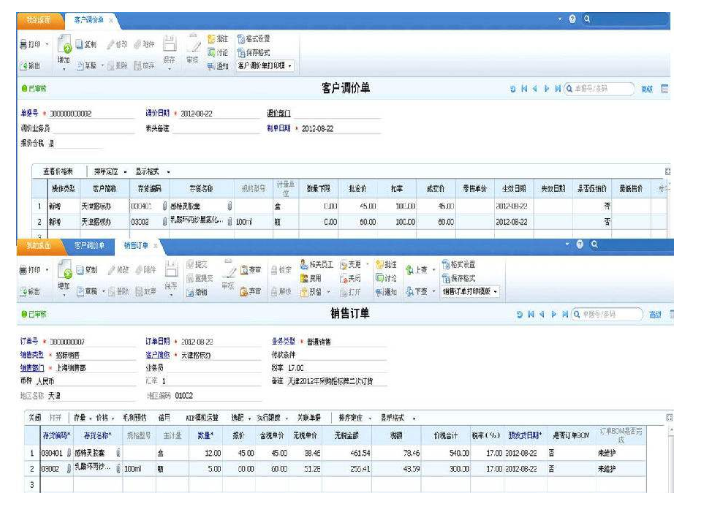Click 打印 (Print) in the 销售订单 toolbar
Viewport: 702px width, 506px height.
[x=30, y=270]
